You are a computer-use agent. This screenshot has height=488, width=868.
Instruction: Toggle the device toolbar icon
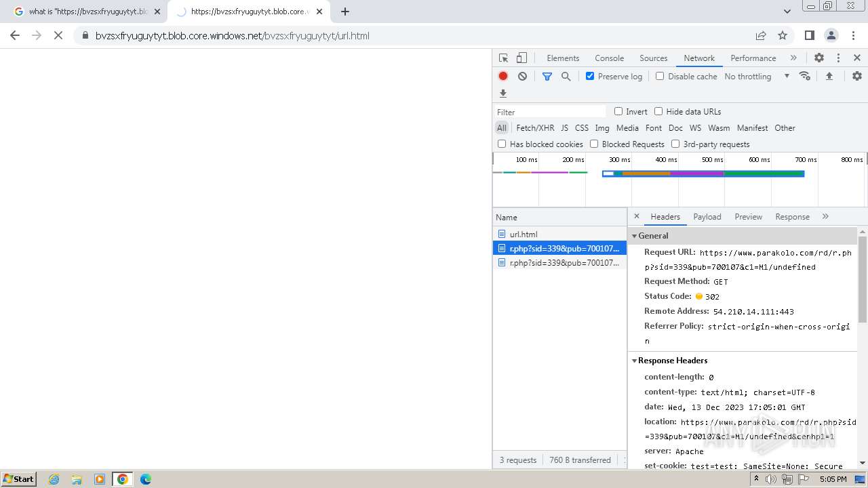[521, 58]
